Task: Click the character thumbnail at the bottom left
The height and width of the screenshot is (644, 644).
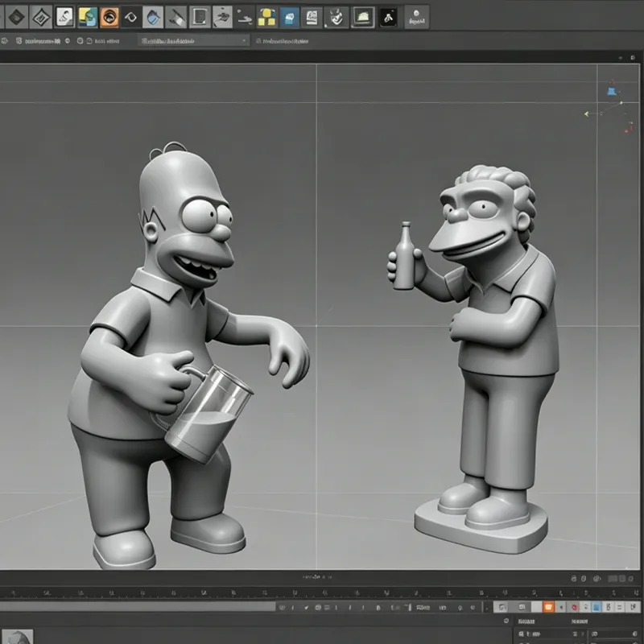Action: click(x=17, y=637)
